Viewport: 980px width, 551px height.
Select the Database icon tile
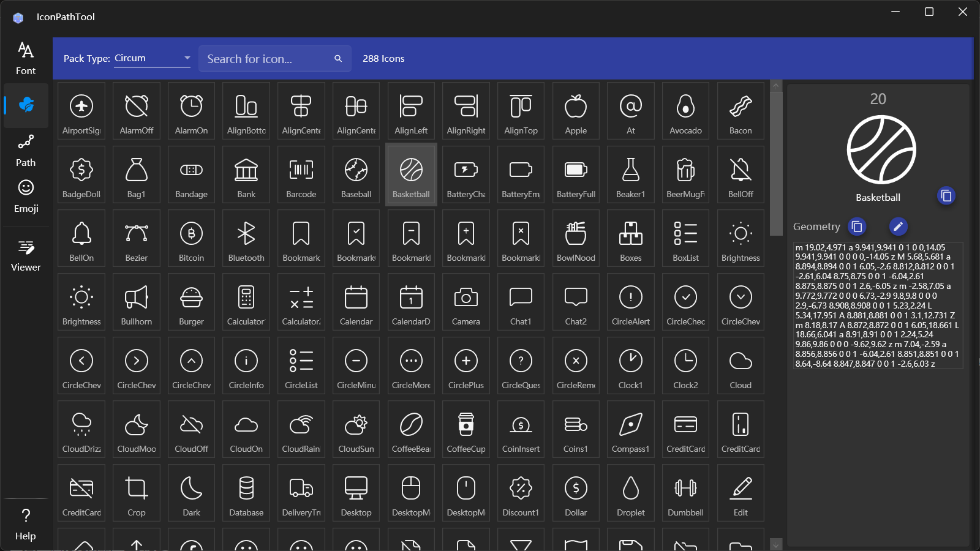(246, 493)
